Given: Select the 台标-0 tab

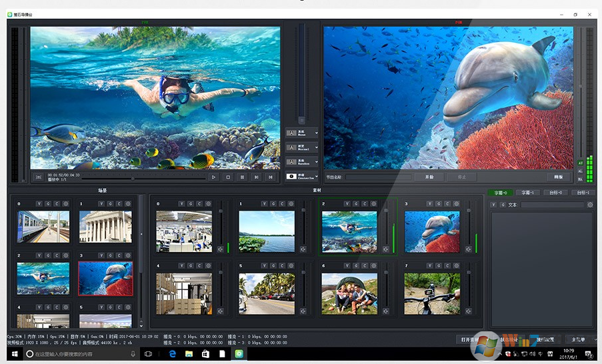Looking at the screenshot, I should [555, 193].
